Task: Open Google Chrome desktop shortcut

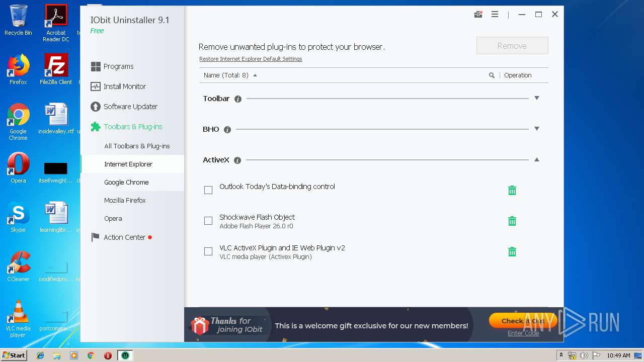Action: [x=18, y=122]
